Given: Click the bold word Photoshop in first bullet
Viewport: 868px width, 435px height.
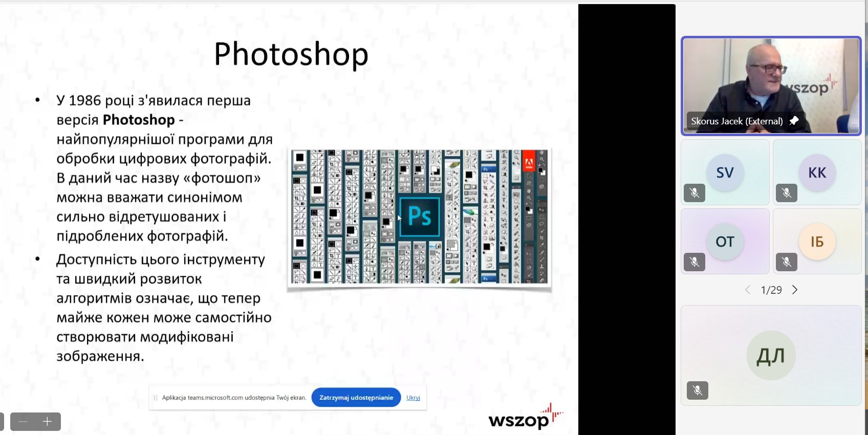Looking at the screenshot, I should coord(139,120).
